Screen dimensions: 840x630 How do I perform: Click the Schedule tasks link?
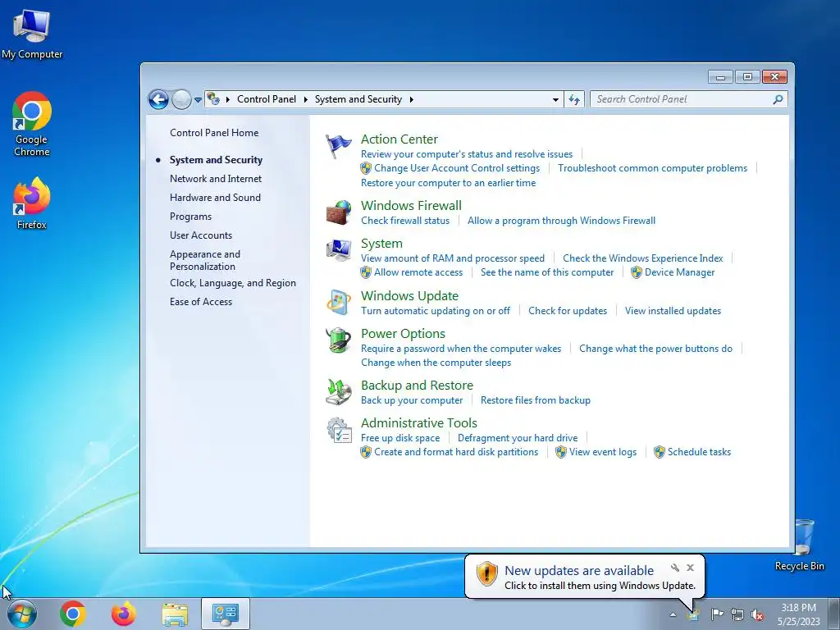tap(699, 452)
